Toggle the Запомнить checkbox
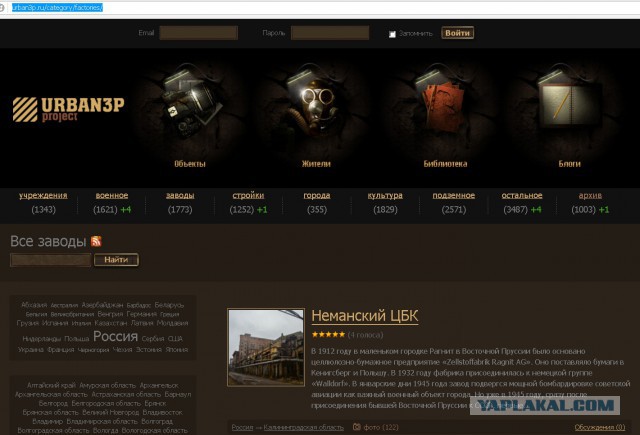Image resolution: width=640 pixels, height=435 pixels. click(392, 34)
